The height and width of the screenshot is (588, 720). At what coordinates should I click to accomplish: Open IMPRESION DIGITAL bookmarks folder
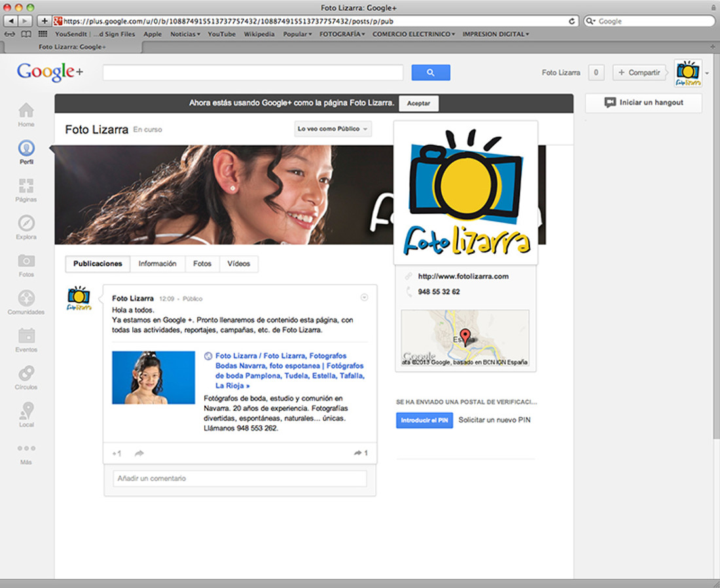tap(495, 34)
